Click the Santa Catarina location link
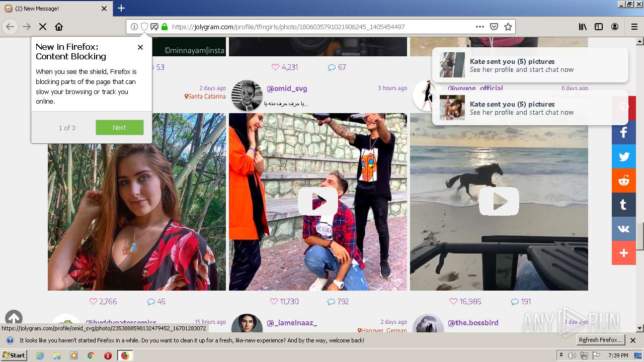 (x=205, y=97)
